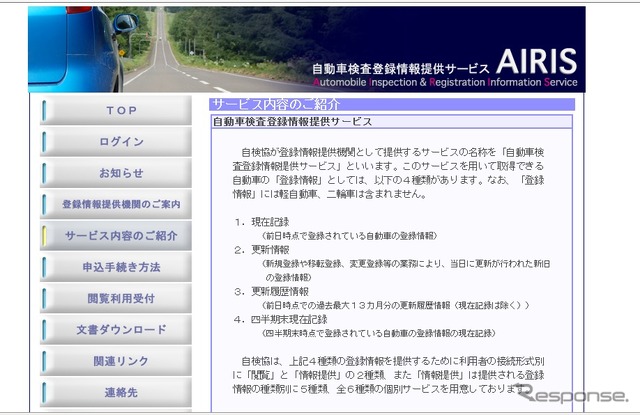
Task: Click banner text Automobile Inspection & Registration Information Service
Action: tap(445, 82)
